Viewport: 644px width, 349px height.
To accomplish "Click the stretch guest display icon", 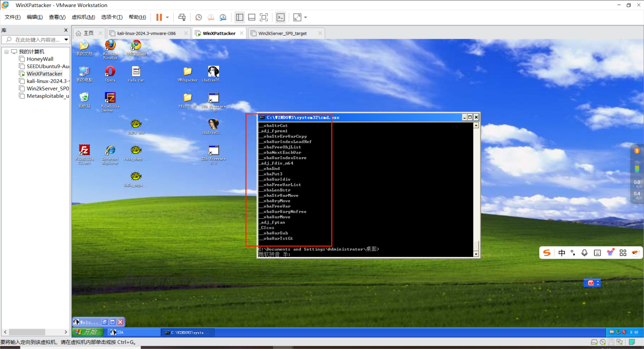I will pyautogui.click(x=297, y=17).
